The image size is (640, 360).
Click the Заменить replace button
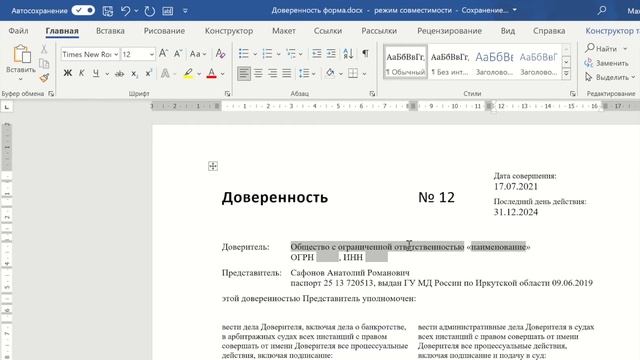tap(606, 63)
